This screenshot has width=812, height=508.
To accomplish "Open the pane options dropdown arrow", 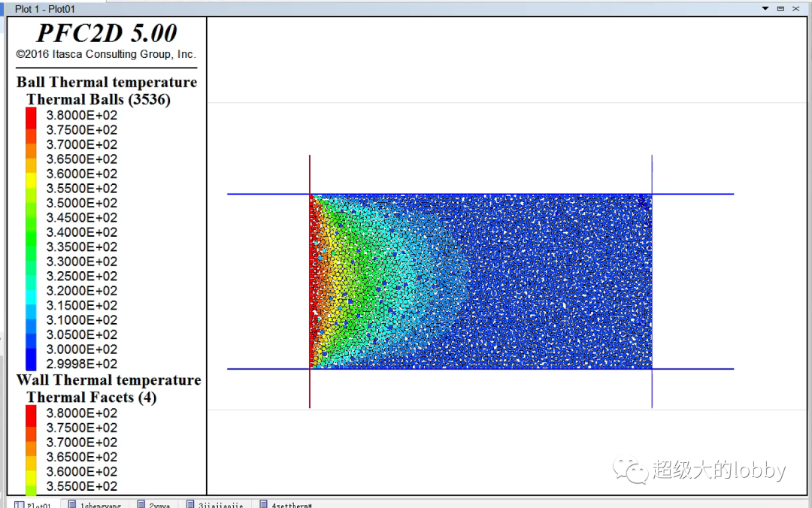I will 765,8.
